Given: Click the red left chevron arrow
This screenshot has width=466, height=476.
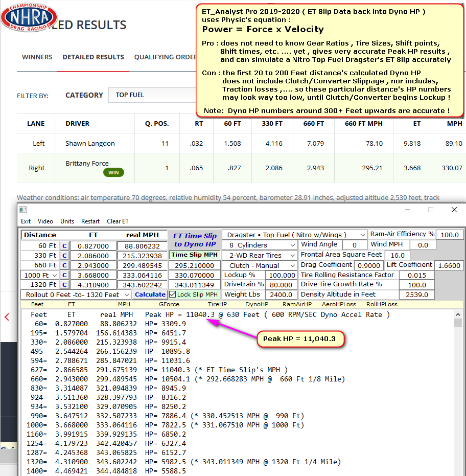Looking at the screenshot, I should point(7,317).
